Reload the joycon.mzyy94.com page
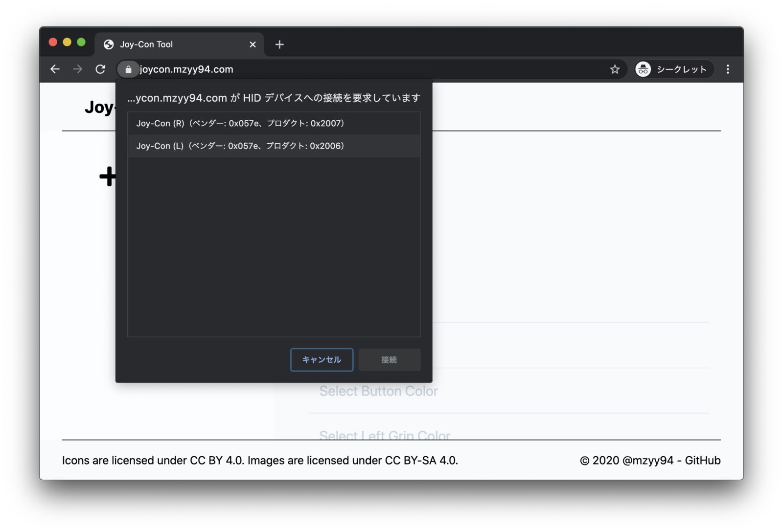The height and width of the screenshot is (532, 783). [x=100, y=69]
